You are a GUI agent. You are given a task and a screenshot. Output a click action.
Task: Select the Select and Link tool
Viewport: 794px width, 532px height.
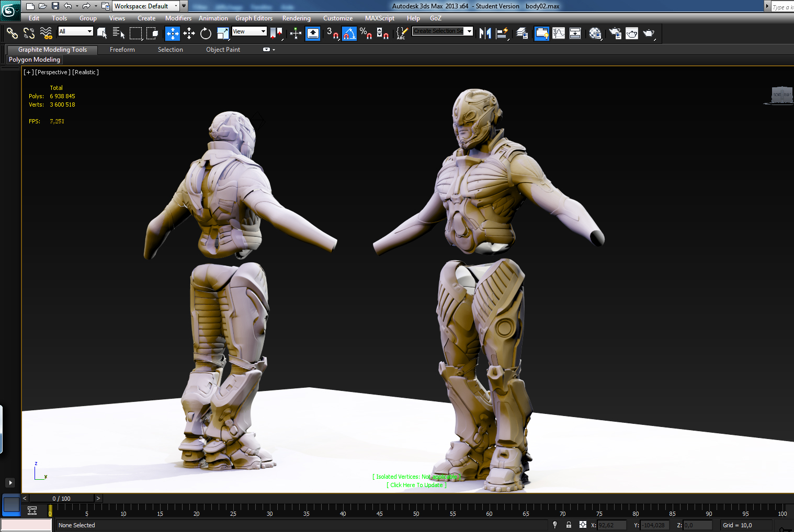click(12, 33)
